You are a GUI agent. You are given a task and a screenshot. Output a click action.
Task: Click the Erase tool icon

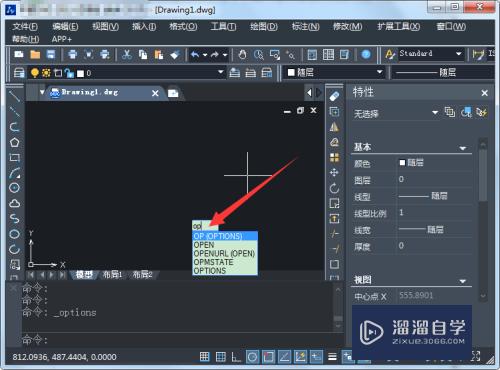tap(334, 96)
